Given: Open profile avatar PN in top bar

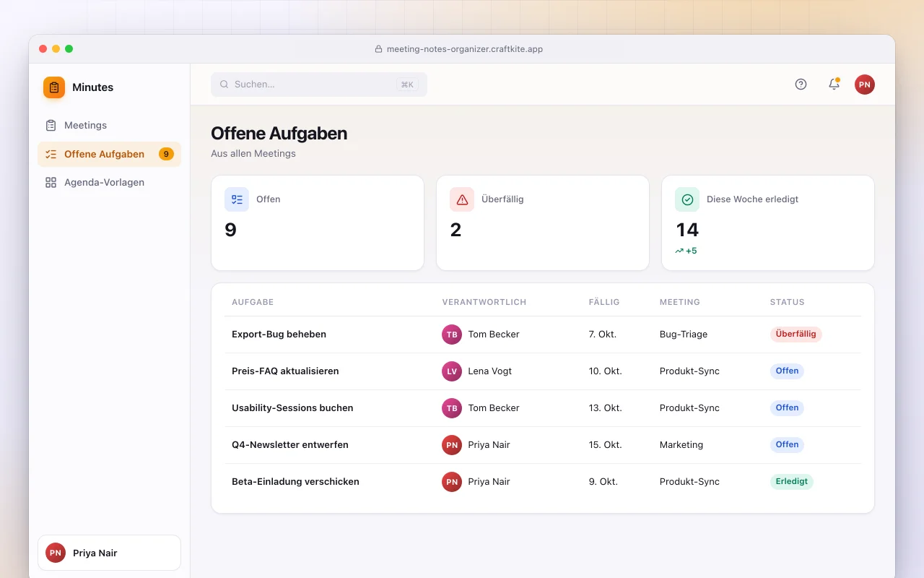Looking at the screenshot, I should pos(865,85).
